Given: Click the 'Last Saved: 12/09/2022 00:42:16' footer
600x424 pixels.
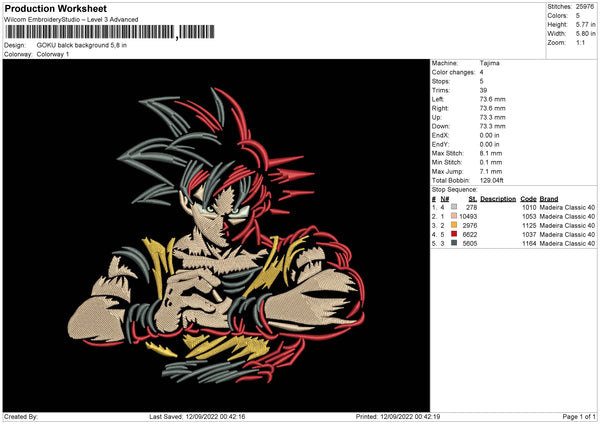Looking at the screenshot, I should click(197, 417).
